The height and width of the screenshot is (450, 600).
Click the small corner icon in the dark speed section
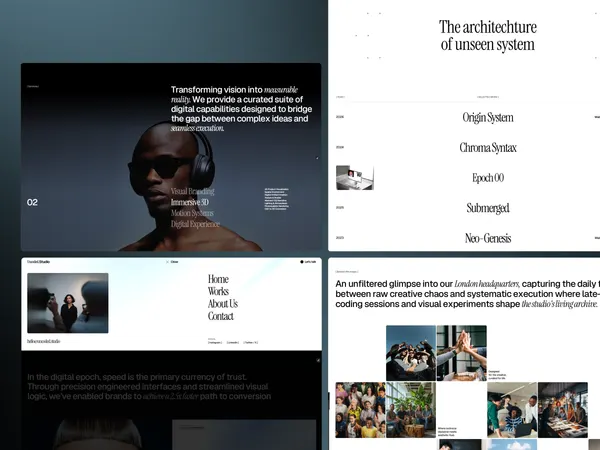click(318, 360)
